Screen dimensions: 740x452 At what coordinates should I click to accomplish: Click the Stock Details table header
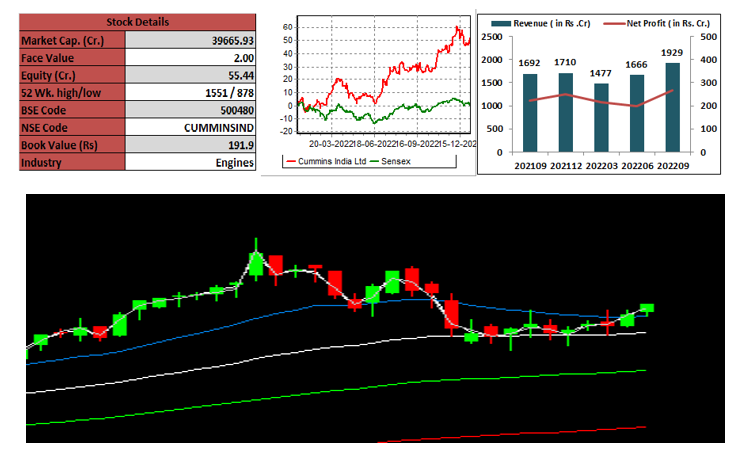[x=137, y=22]
